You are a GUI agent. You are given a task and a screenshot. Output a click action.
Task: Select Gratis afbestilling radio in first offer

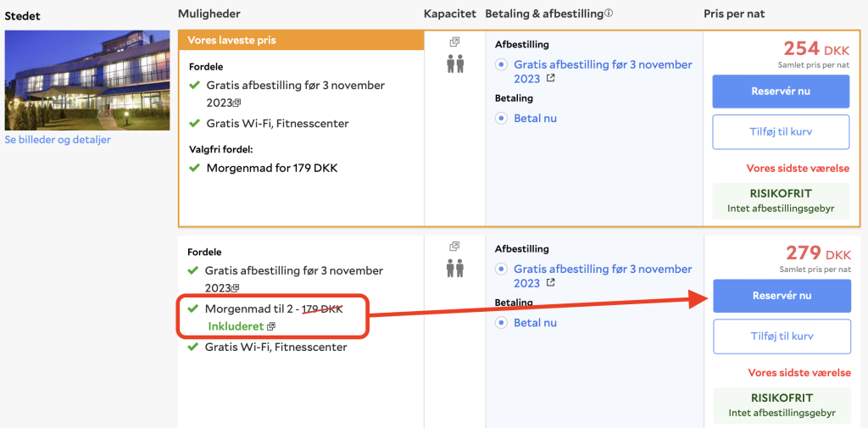click(x=502, y=64)
